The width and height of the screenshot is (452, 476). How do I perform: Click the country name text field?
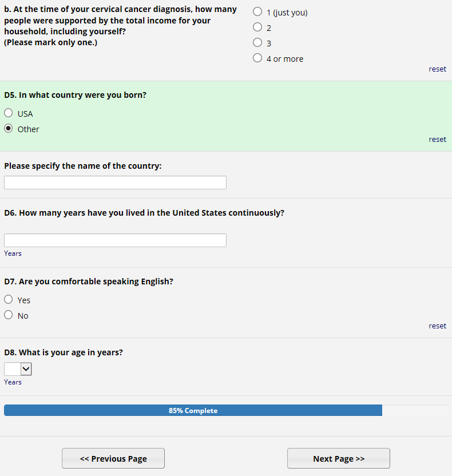tap(115, 183)
